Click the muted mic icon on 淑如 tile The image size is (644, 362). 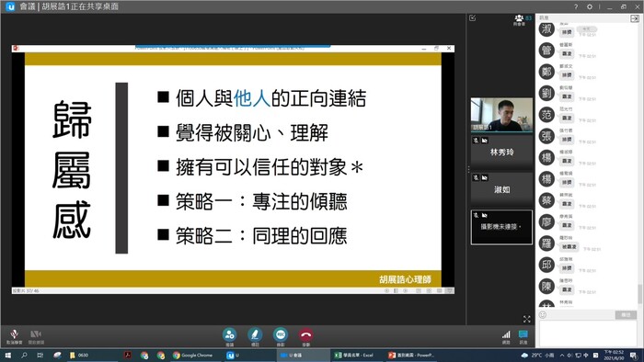(x=476, y=178)
